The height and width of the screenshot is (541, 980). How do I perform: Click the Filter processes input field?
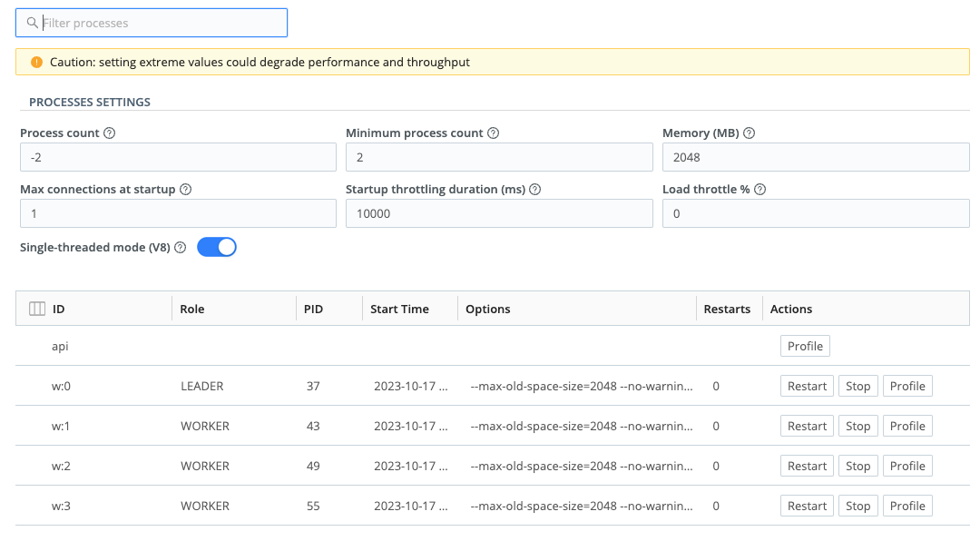pyautogui.click(x=152, y=22)
